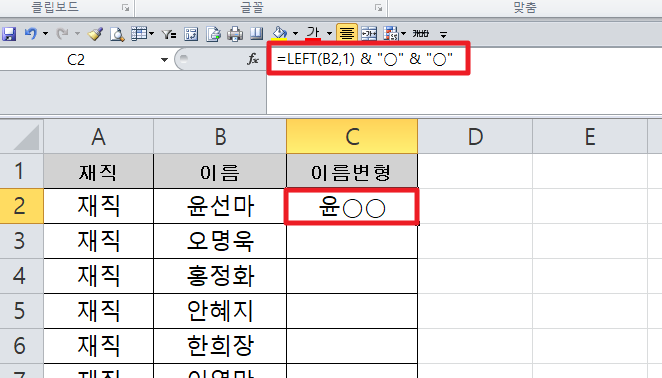Click cell 오명욱
The image size is (662, 378).
pyautogui.click(x=220, y=241)
